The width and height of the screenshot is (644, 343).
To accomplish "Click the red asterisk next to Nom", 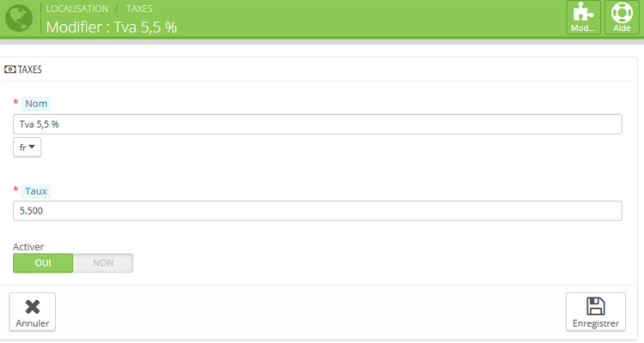I will [15, 102].
